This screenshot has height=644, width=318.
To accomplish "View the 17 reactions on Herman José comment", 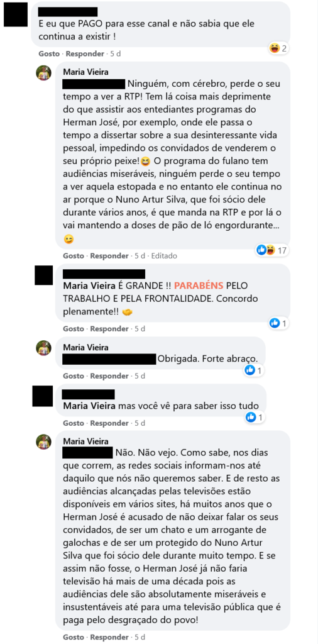I will point(272,250).
